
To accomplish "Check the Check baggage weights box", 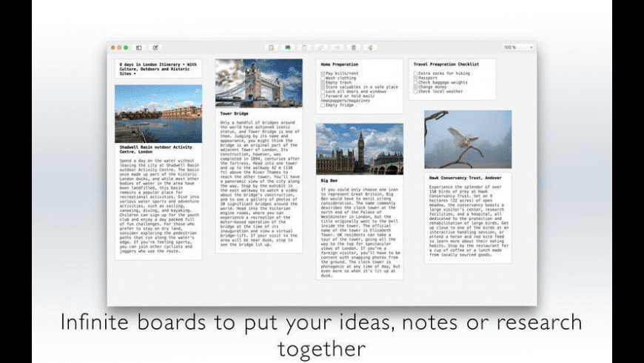I will click(x=416, y=83).
